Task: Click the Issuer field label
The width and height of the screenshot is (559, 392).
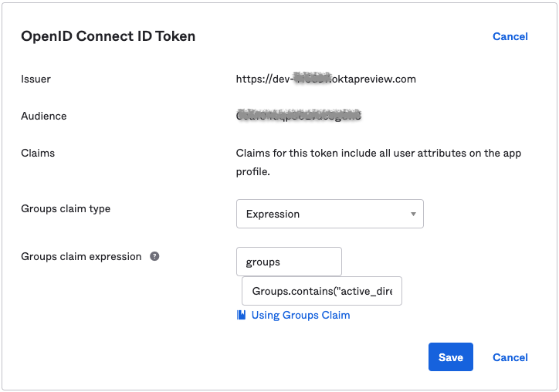Action: 36,79
